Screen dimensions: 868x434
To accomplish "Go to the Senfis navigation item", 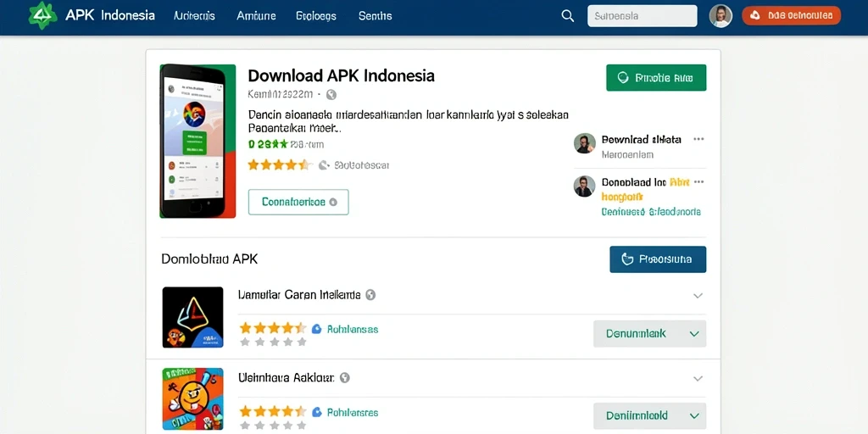I will (x=376, y=16).
